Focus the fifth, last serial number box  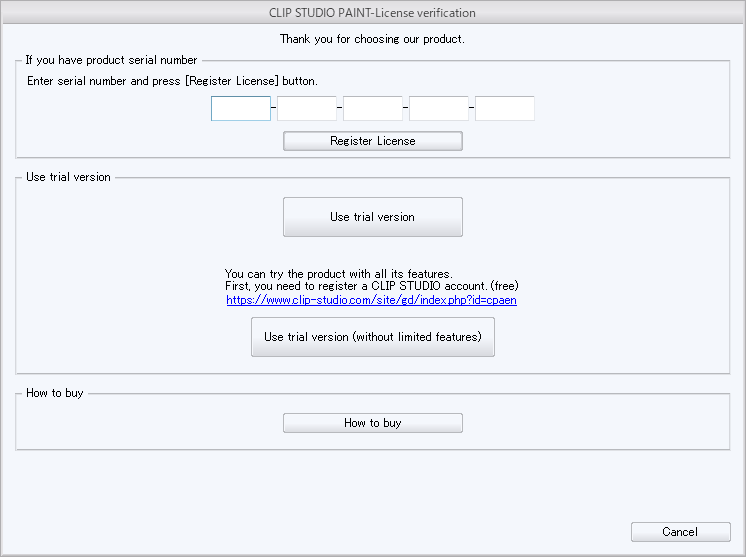coord(505,109)
